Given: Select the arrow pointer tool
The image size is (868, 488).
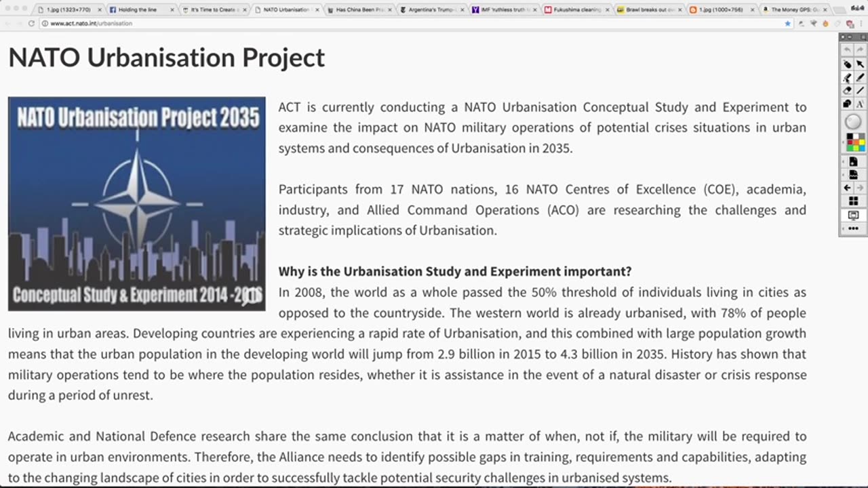Looking at the screenshot, I should 860,64.
